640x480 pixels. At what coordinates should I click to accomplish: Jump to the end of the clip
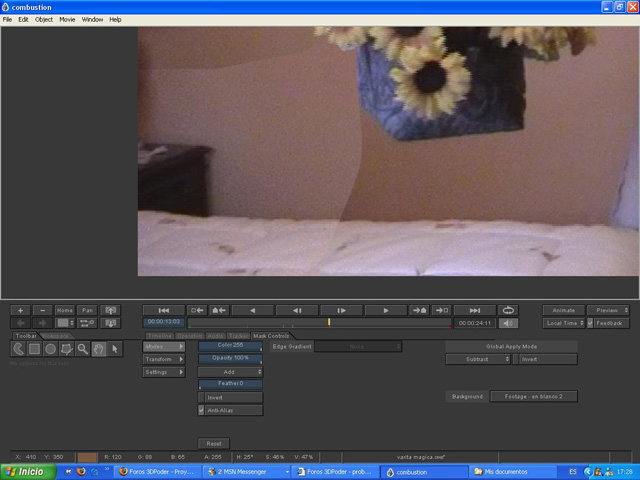click(x=475, y=310)
